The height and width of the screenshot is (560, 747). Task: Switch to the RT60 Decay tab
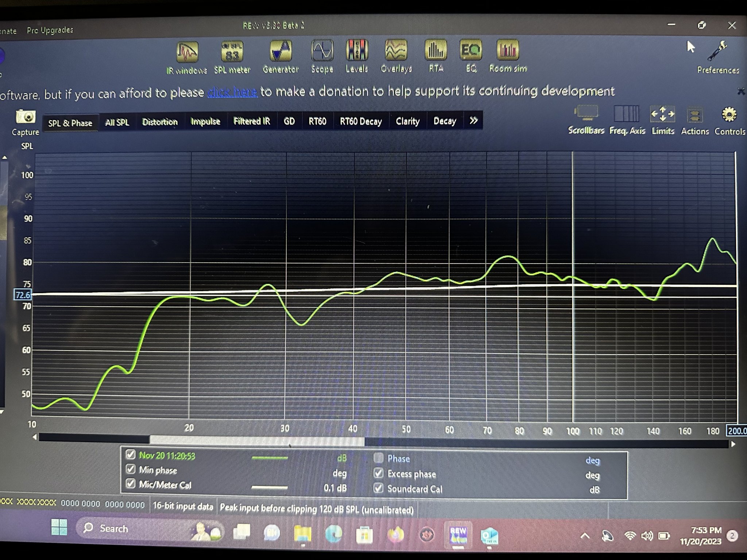tap(361, 121)
